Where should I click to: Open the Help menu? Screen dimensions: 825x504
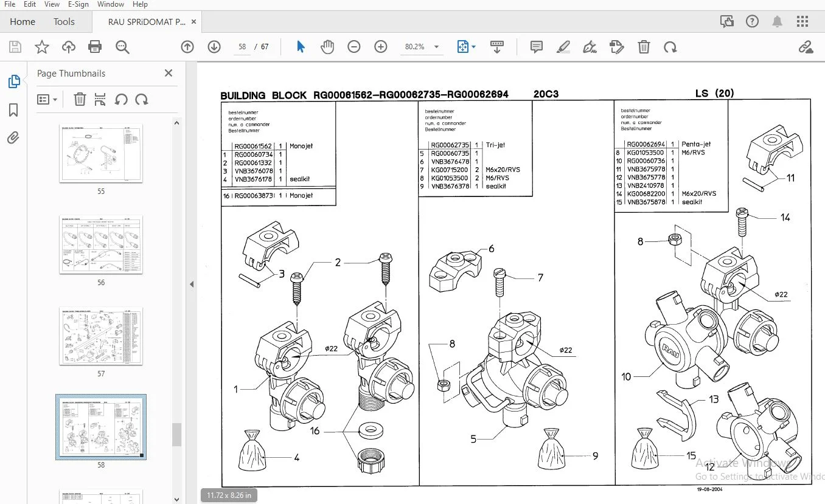140,4
